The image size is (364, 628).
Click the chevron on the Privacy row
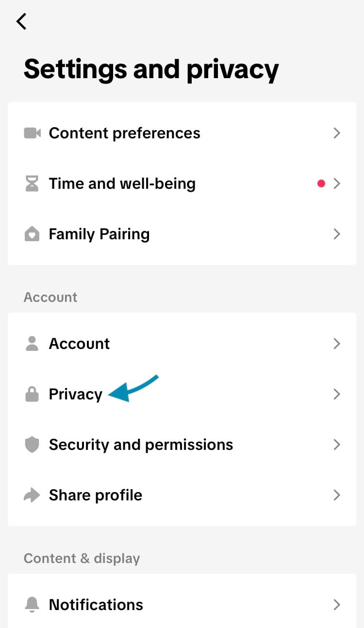pos(337,394)
